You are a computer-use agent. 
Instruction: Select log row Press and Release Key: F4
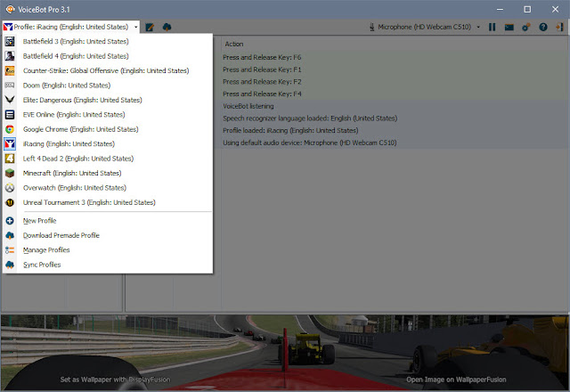pyautogui.click(x=395, y=94)
